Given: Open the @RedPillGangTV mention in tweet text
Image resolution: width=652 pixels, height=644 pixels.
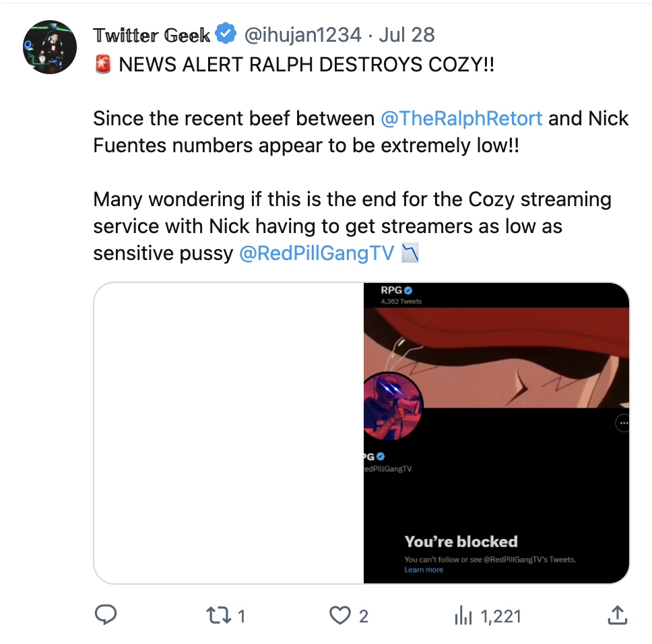Looking at the screenshot, I should tap(317, 253).
